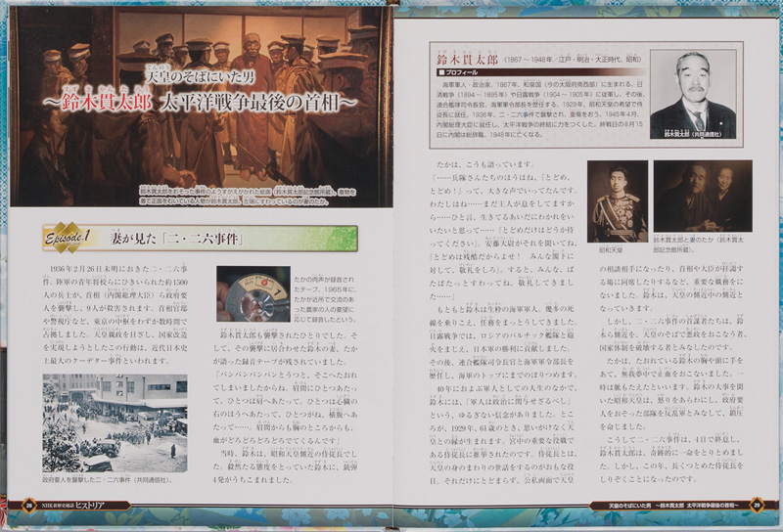The image size is (783, 532).
Task: Click the portrait photo of Suzuki in a suit
Action: (x=693, y=94)
